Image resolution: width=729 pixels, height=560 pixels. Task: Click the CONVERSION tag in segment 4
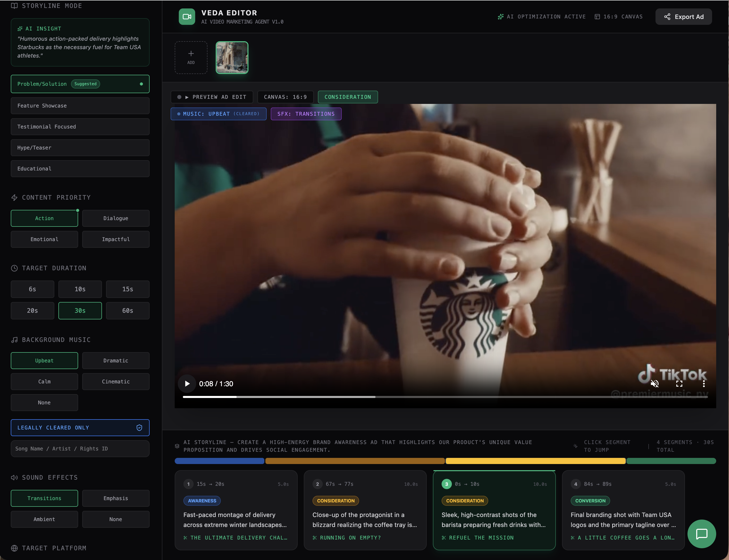pyautogui.click(x=590, y=501)
